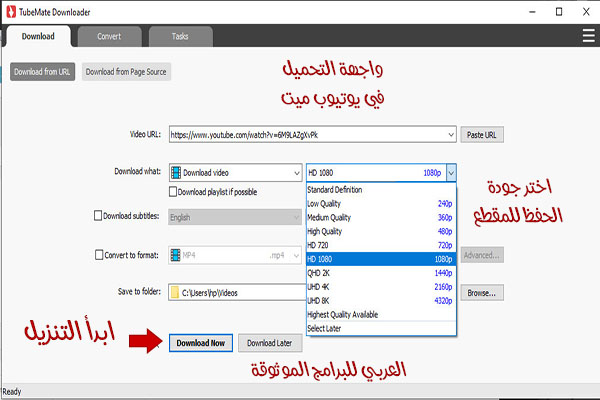600x400 pixels.
Task: Click the Browse... button
Action: 482,293
